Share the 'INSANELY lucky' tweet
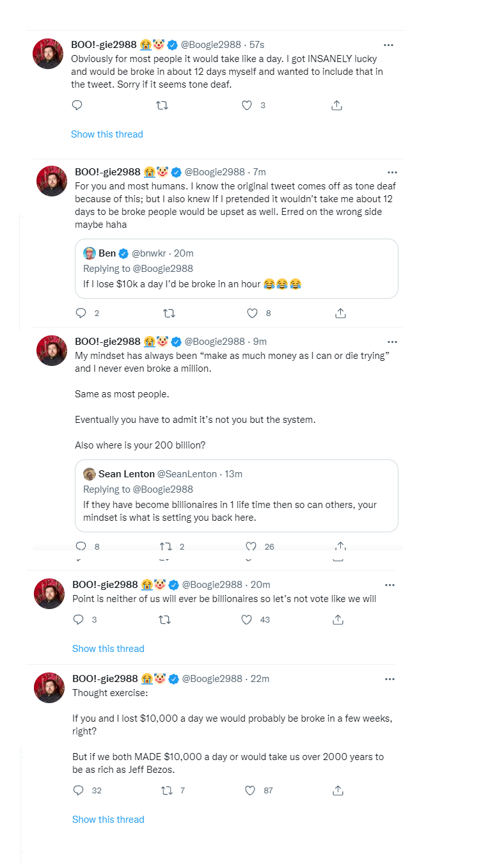 tap(337, 106)
